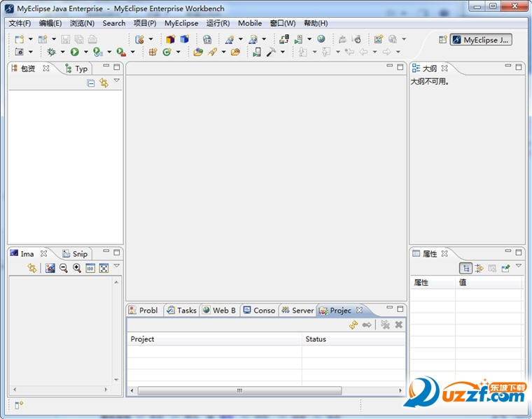Image resolution: width=532 pixels, height=419 pixels.
Task: Switch to the Web B browser tab
Action: pyautogui.click(x=219, y=310)
